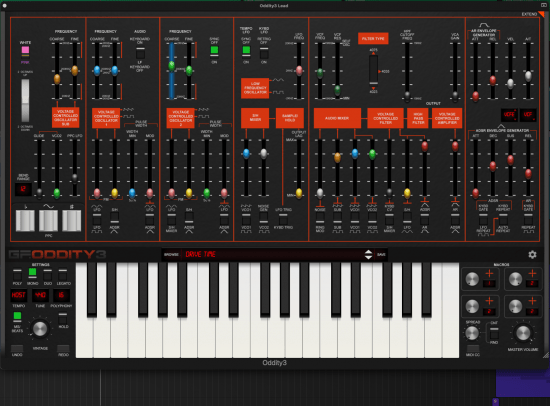550x406 pixels.
Task: Toggle the MS/Beats switch
Action: [17, 317]
